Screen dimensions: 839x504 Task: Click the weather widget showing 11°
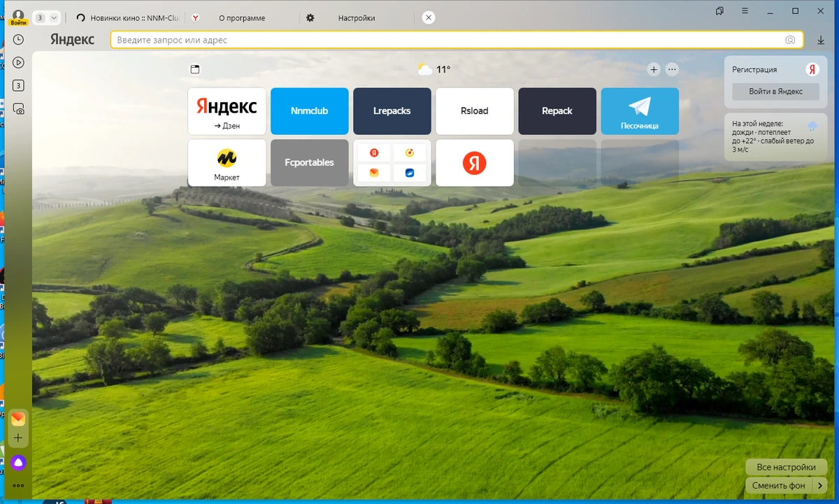coord(434,69)
